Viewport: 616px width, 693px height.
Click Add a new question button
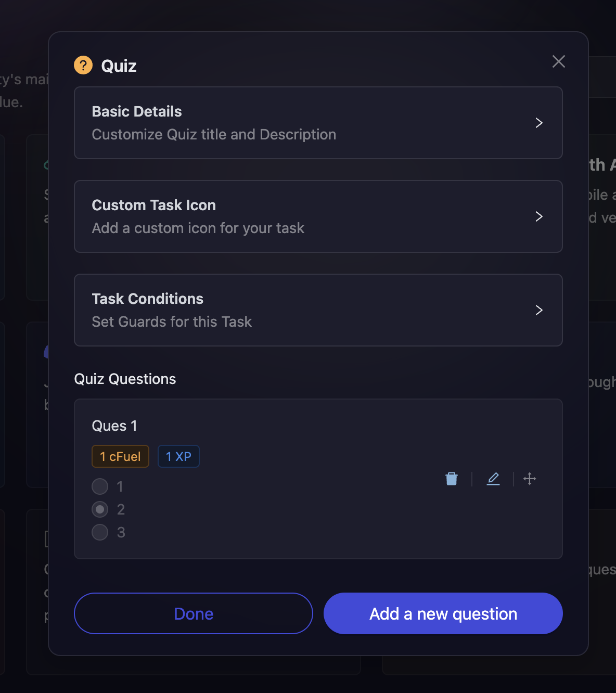click(x=443, y=613)
